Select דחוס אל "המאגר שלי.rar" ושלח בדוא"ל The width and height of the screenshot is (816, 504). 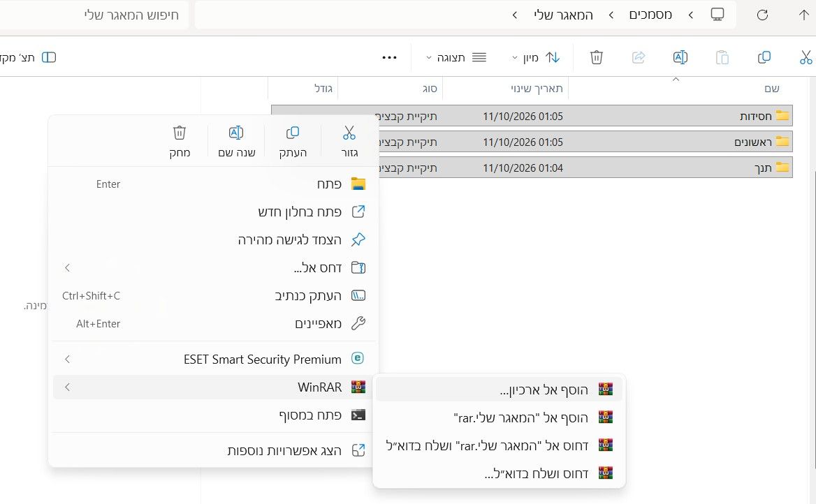[x=499, y=445]
